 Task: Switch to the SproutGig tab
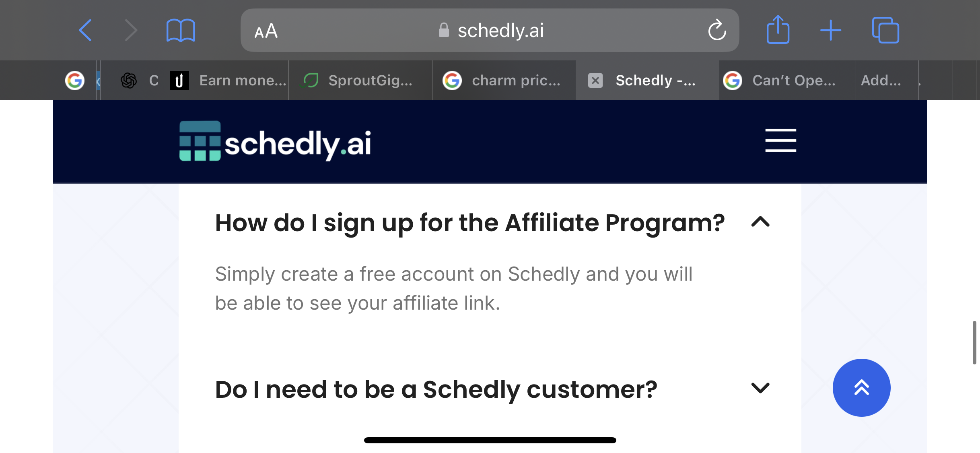pos(360,81)
